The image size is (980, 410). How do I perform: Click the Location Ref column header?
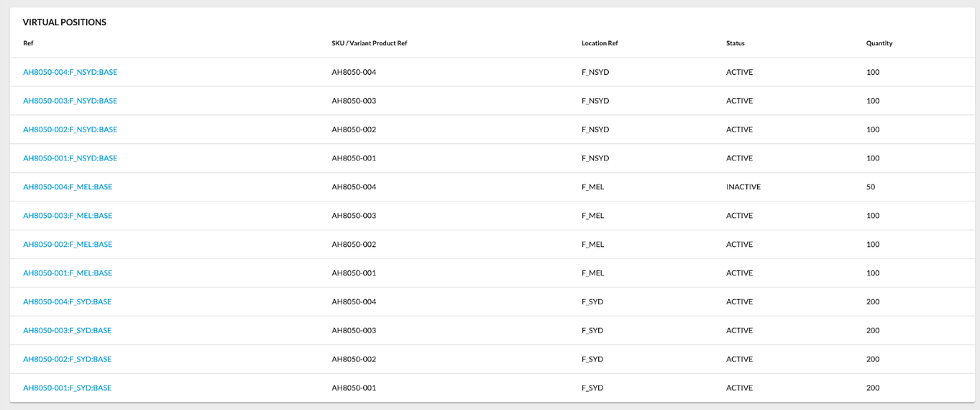(x=599, y=43)
